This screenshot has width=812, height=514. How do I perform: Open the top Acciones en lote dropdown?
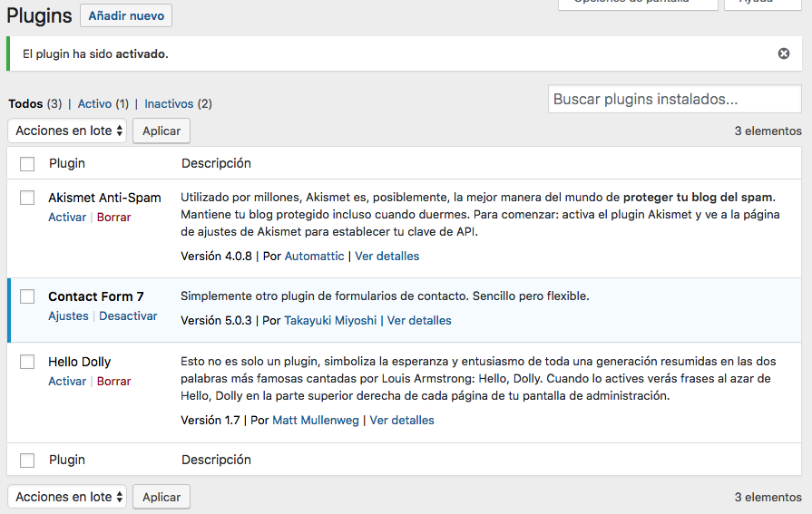[x=67, y=131]
